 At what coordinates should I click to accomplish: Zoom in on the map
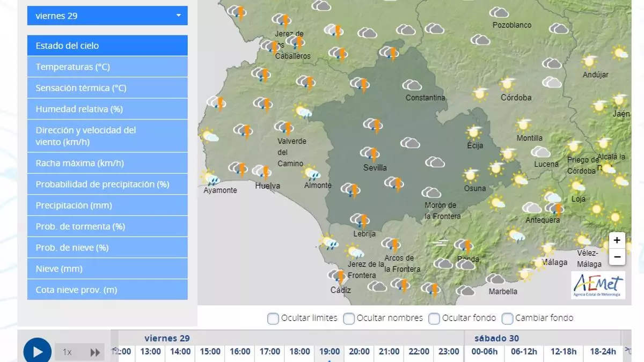617,240
